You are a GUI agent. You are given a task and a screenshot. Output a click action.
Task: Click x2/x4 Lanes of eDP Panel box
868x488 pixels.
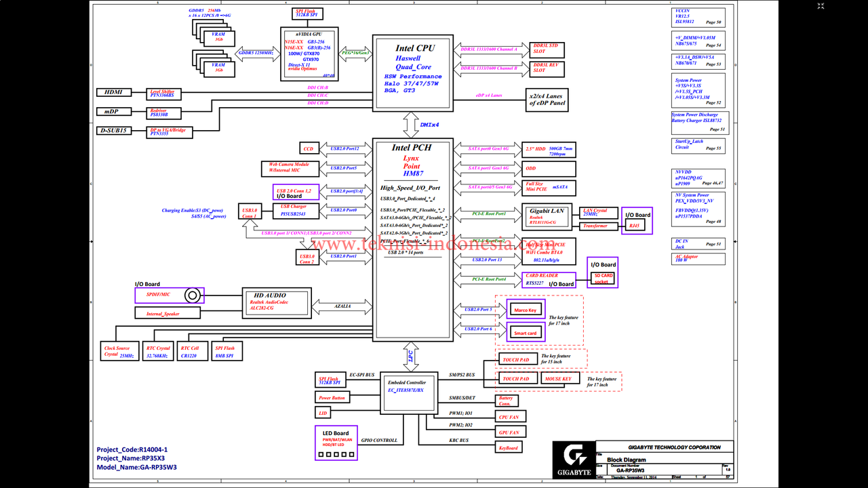pos(547,100)
